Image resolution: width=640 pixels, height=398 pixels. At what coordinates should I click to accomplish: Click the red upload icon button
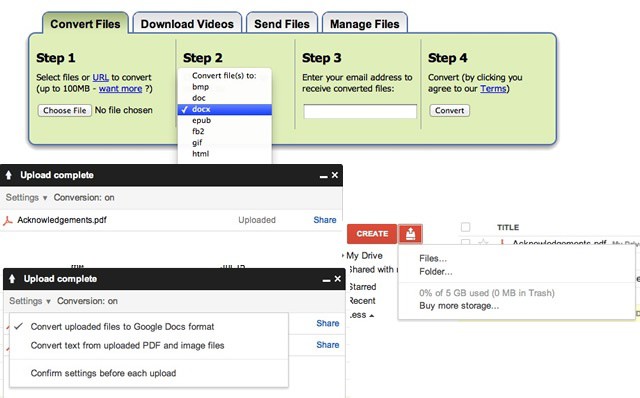click(411, 234)
